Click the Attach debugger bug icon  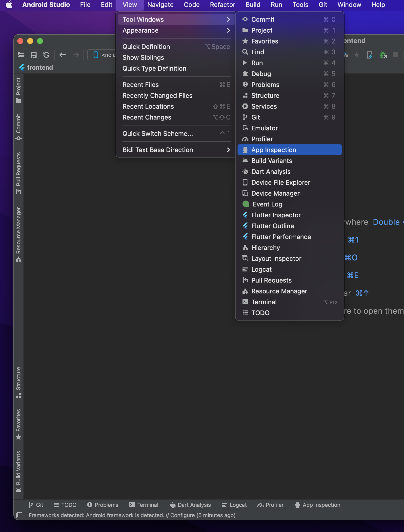click(383, 55)
